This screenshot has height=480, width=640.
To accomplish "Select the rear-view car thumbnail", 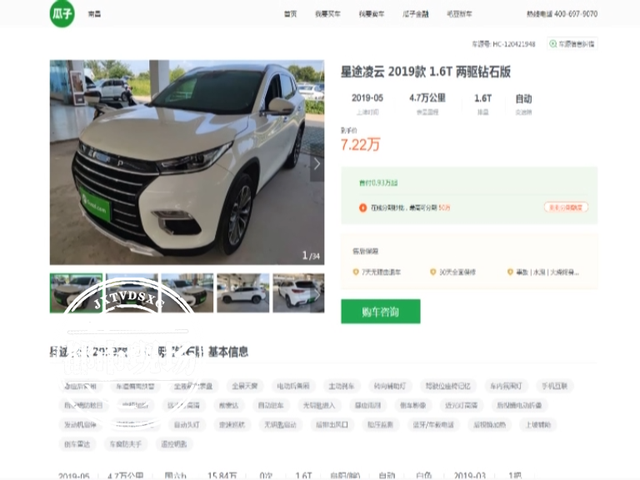I will tap(298, 293).
